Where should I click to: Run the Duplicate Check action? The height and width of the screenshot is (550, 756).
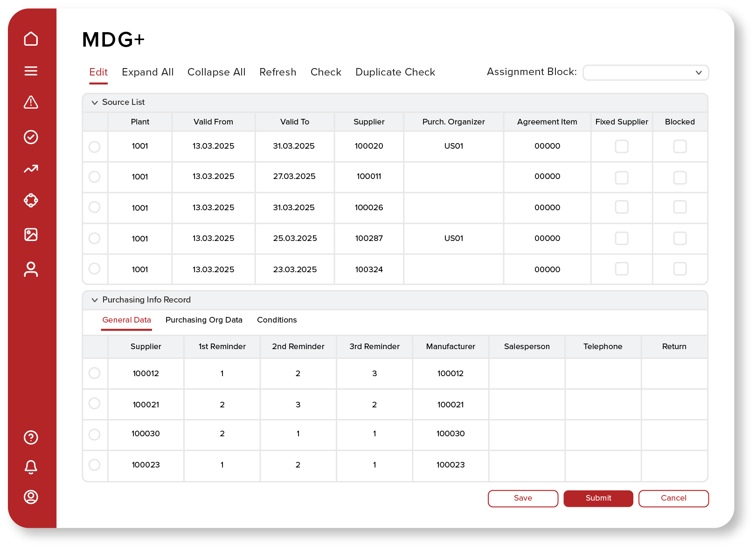coord(395,72)
